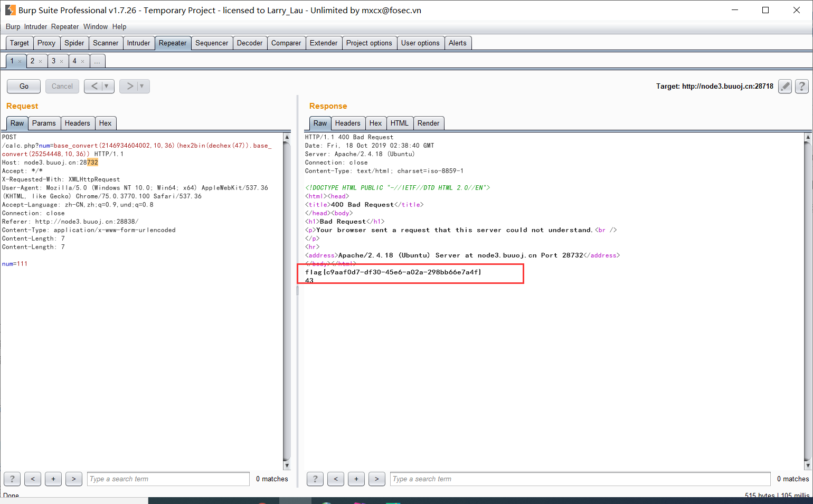The width and height of the screenshot is (813, 504).
Task: Open Repeater help question mark icon
Action: (x=802, y=86)
